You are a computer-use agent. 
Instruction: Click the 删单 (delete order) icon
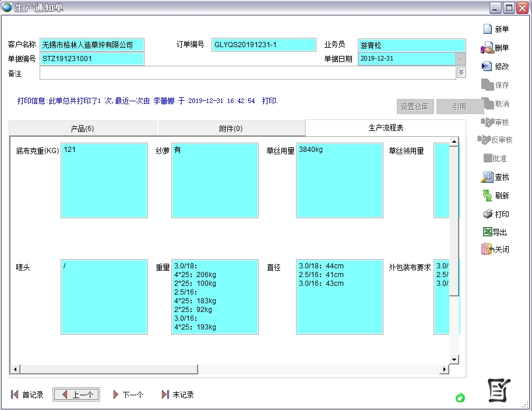tap(487, 48)
